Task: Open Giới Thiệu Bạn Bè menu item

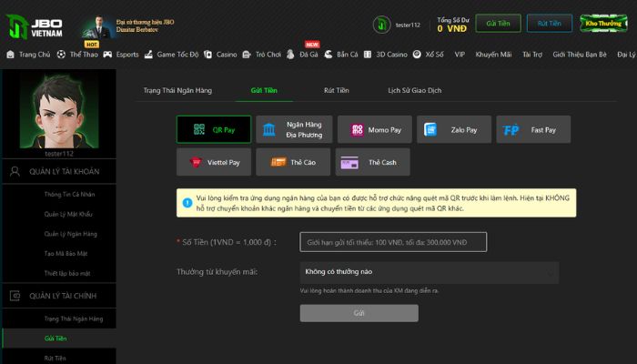Action: point(580,55)
